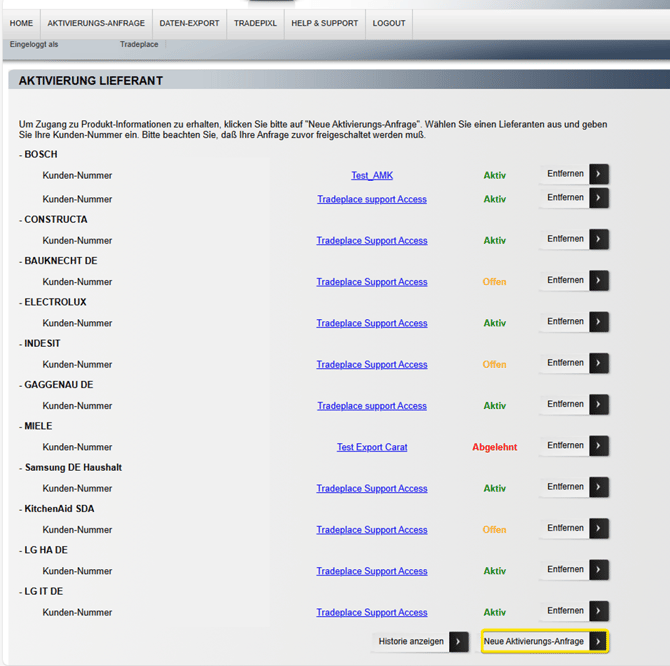This screenshot has width=670, height=666.
Task: Click Entfernen arrow icon for LG IT DE
Action: pyautogui.click(x=599, y=611)
